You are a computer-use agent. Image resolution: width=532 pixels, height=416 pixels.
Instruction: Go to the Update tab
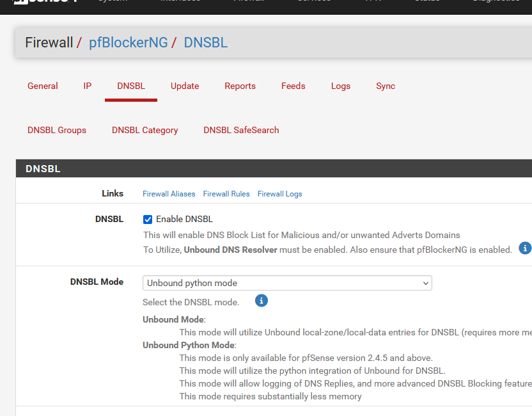(x=185, y=86)
